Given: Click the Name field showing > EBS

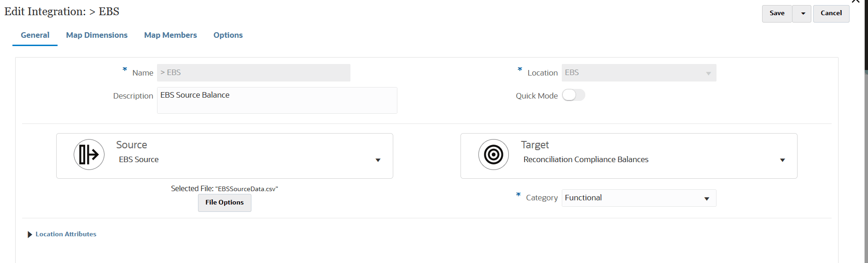Looking at the screenshot, I should click(x=253, y=73).
